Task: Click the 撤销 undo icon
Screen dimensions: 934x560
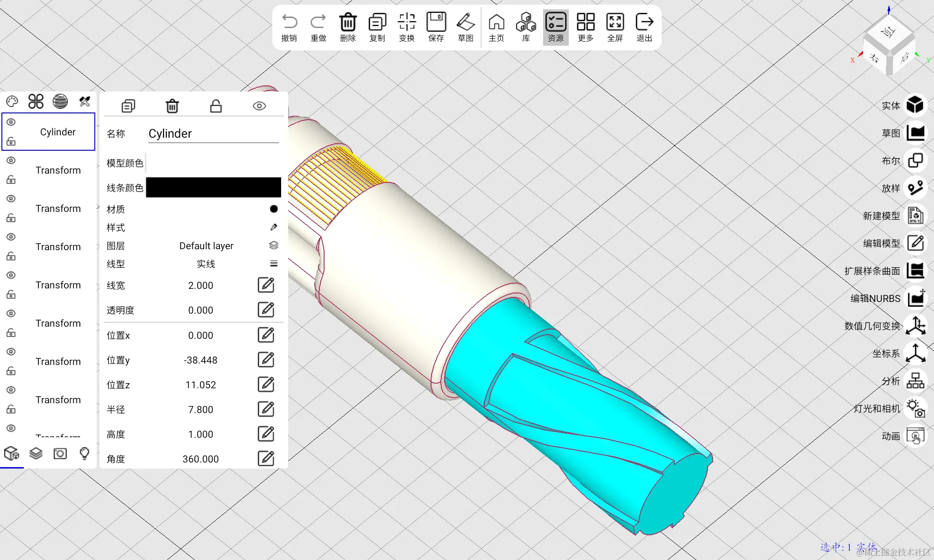Action: 289,22
